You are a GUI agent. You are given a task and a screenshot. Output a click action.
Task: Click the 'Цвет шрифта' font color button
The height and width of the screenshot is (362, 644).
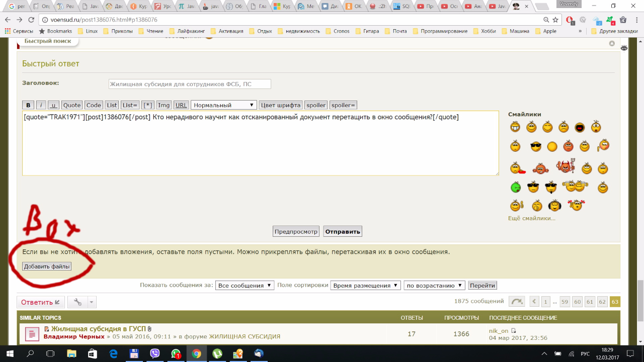(281, 105)
